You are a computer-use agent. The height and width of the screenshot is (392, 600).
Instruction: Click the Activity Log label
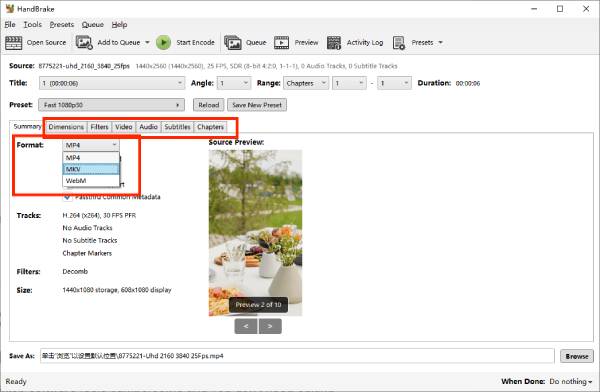365,42
